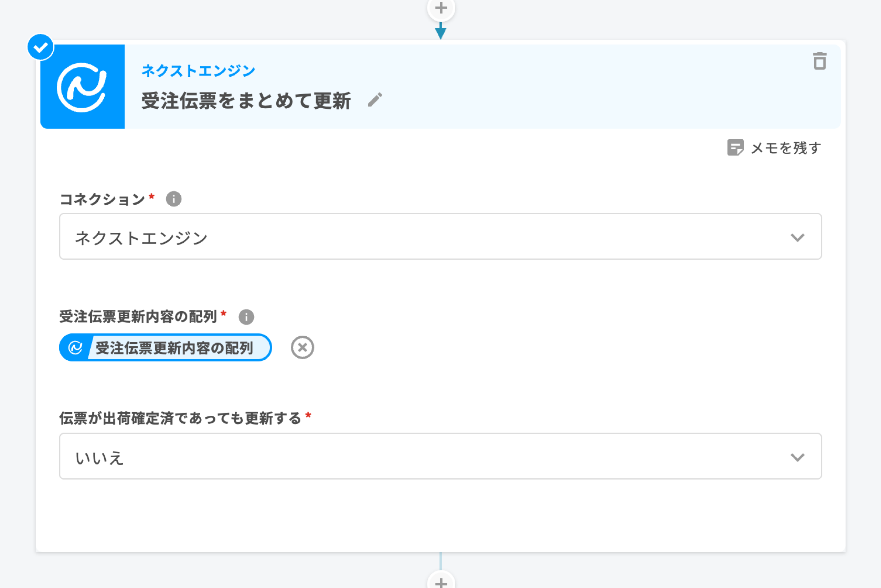Image resolution: width=881 pixels, height=588 pixels.
Task: Click the pencil icon to edit title
Action: [375, 100]
